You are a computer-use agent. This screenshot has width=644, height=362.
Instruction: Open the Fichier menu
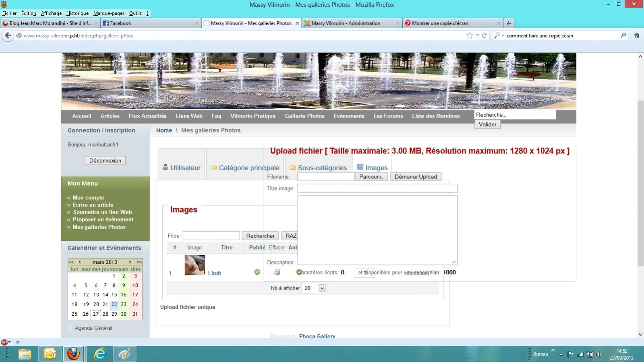click(x=9, y=13)
